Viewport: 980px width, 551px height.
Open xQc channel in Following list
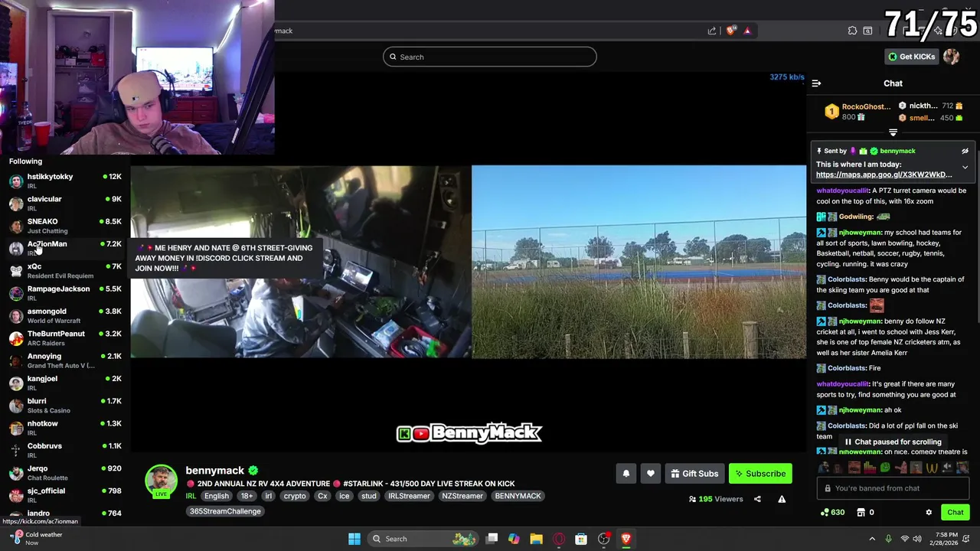point(65,270)
